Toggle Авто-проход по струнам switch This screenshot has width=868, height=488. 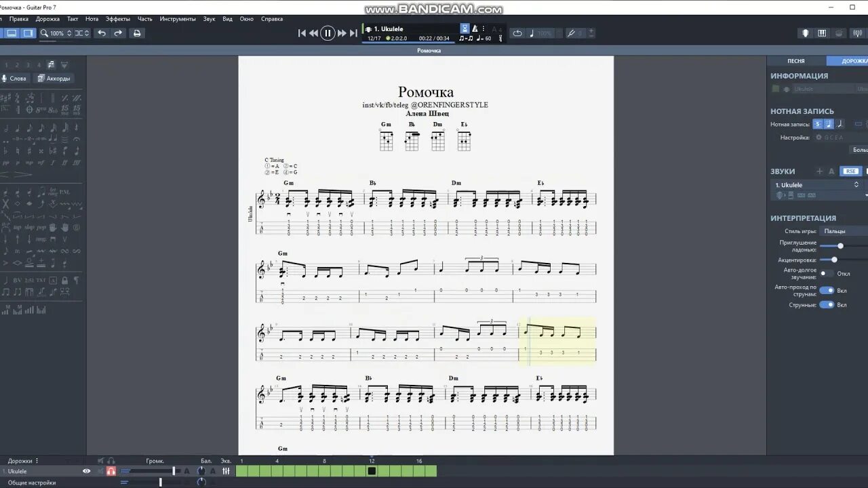click(x=827, y=290)
